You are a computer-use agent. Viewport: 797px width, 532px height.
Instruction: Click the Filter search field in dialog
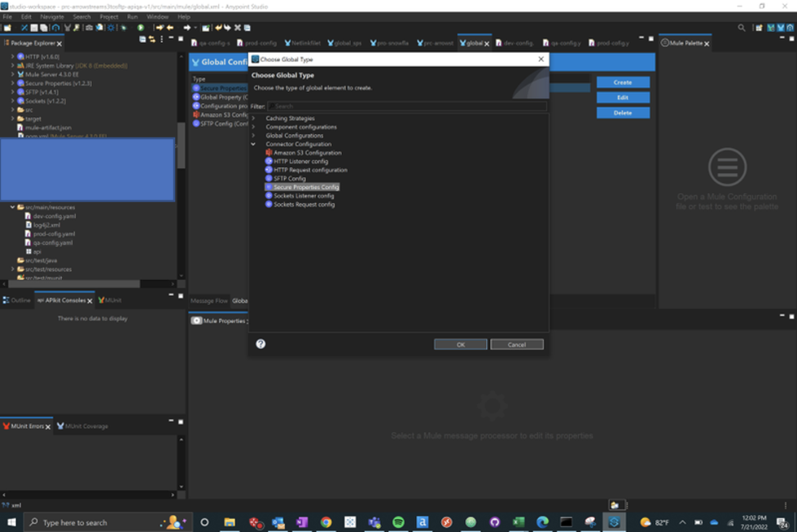[x=407, y=107]
